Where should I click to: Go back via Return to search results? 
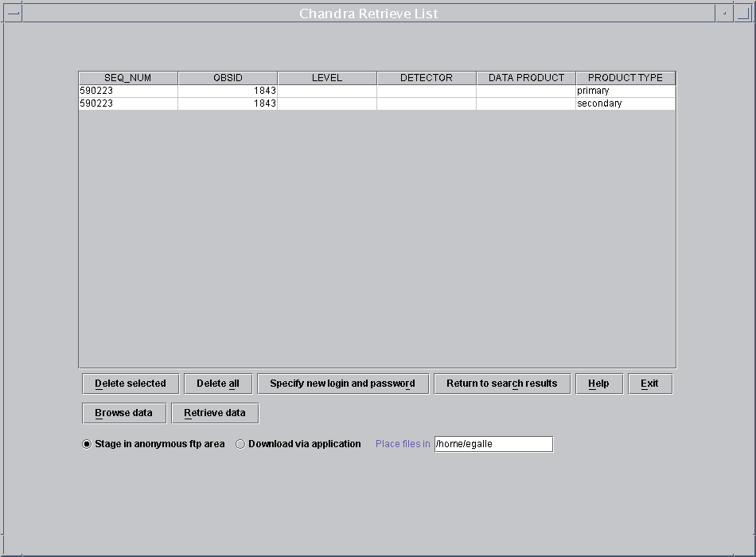502,384
